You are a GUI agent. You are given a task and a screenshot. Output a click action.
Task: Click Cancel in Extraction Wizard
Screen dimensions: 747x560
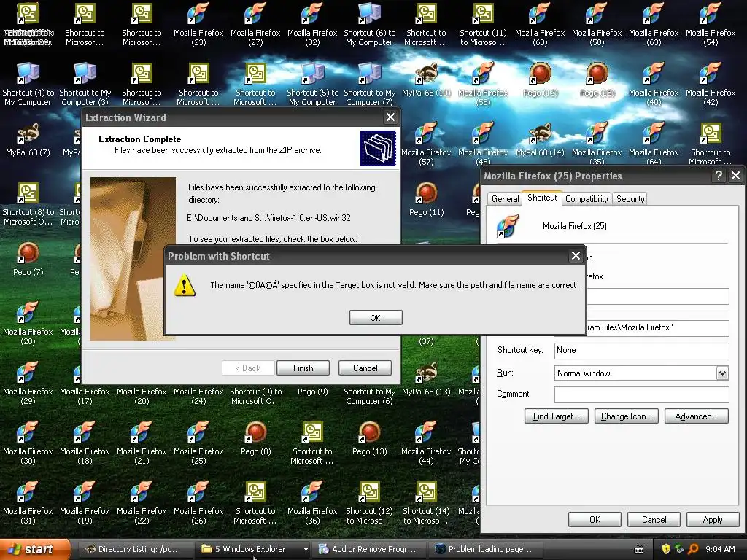(x=365, y=368)
